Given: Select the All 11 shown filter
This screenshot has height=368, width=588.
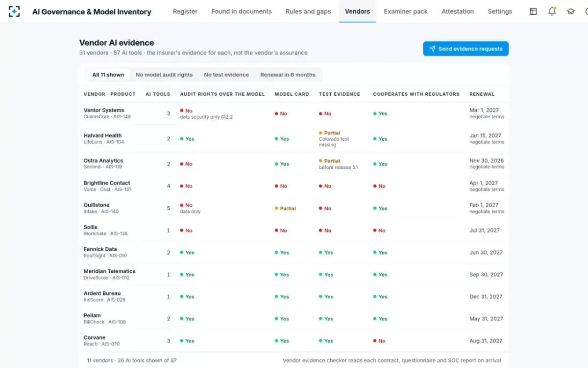Looking at the screenshot, I should pyautogui.click(x=108, y=75).
